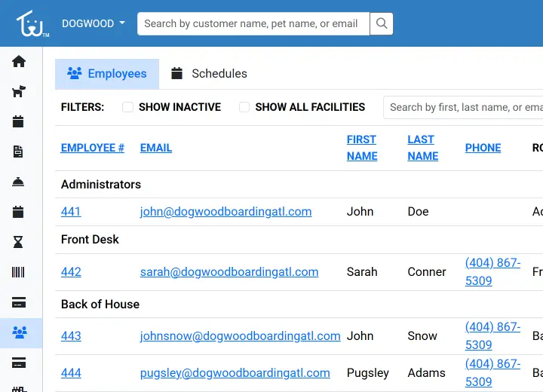Click sarah@dogwoodboardingatl.com email link
This screenshot has width=543, height=392.
[229, 272]
